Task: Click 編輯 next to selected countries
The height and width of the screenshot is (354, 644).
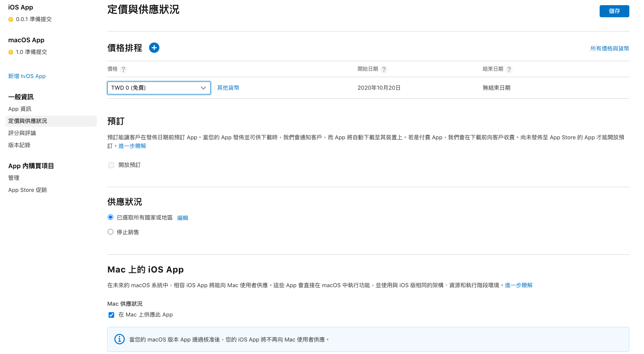Action: (x=183, y=218)
